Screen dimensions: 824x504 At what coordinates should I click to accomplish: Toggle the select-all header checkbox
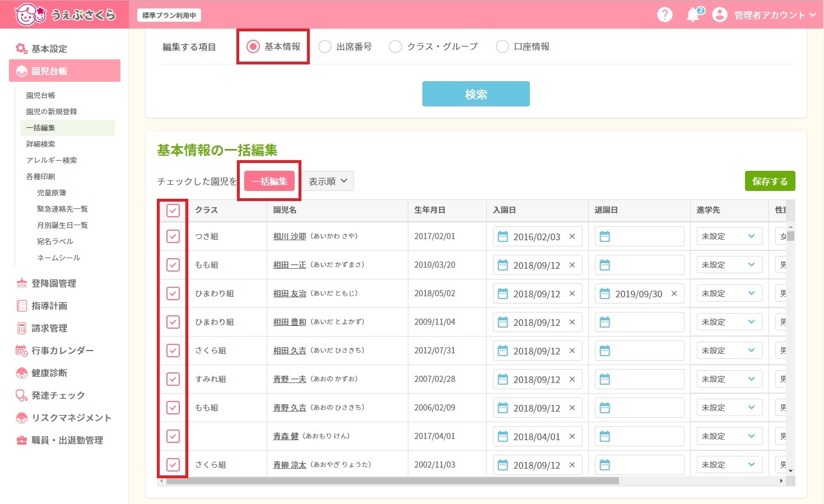pos(173,211)
